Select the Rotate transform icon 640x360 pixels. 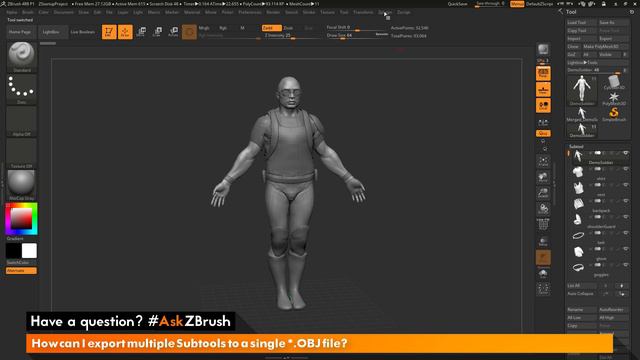pos(173,32)
